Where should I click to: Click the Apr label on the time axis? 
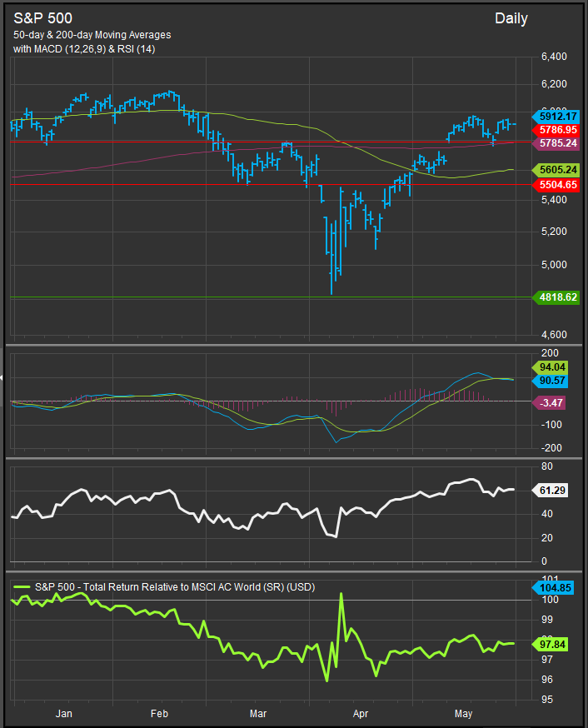(361, 714)
